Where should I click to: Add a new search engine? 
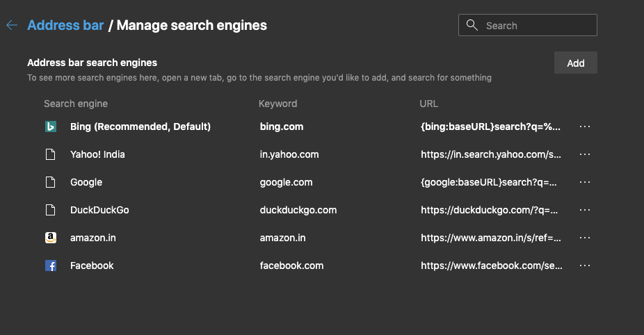point(575,63)
